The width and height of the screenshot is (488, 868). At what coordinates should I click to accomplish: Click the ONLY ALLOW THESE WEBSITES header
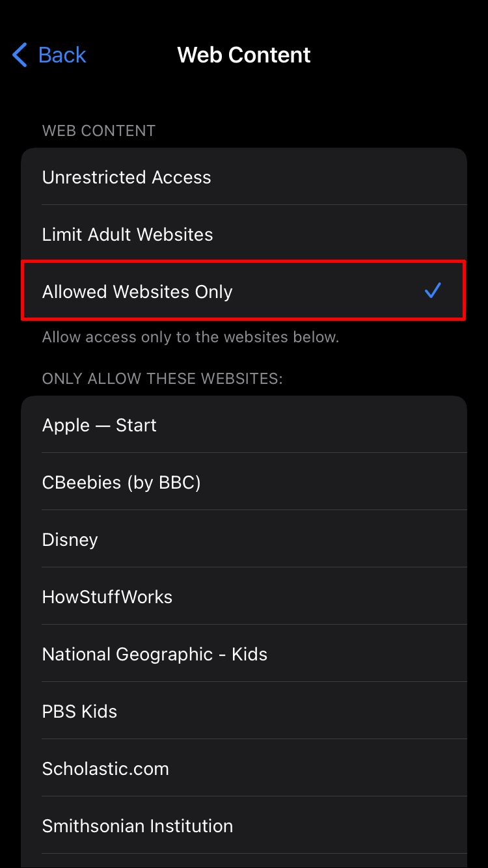163,379
